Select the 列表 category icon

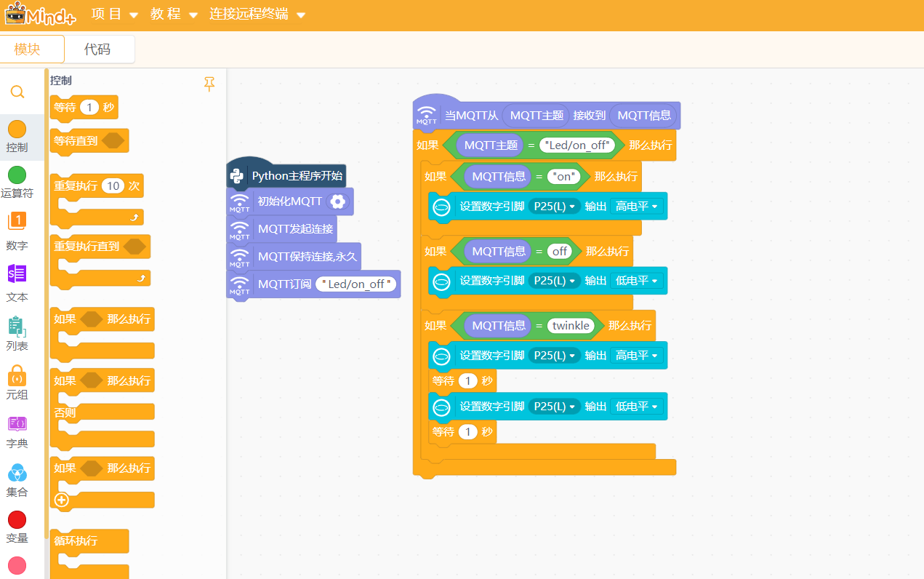click(x=17, y=325)
